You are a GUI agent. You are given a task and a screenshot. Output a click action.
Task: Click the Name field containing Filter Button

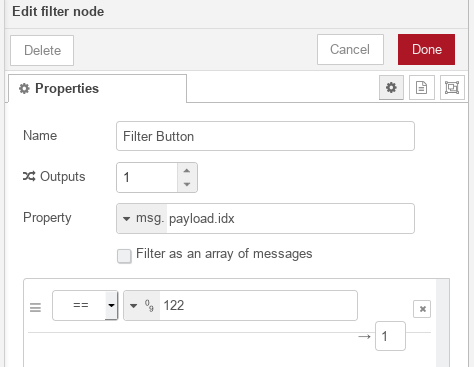[x=265, y=136]
